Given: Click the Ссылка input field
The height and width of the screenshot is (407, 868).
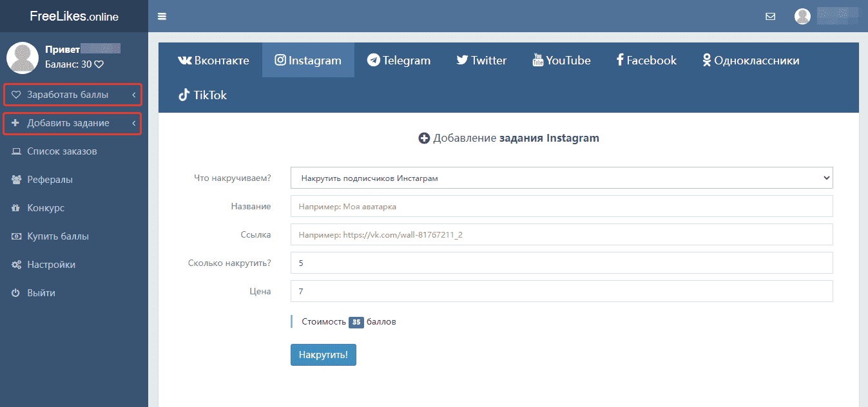Looking at the screenshot, I should [x=561, y=234].
